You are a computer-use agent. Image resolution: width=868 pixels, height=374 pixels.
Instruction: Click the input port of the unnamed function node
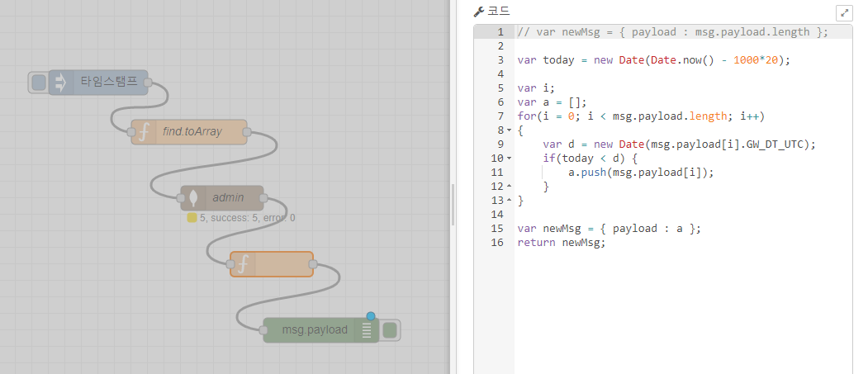230,264
